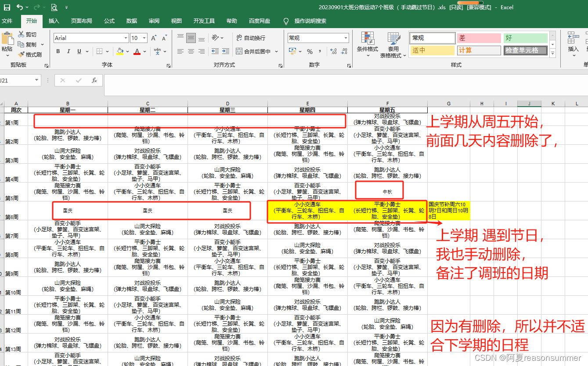
Task: Switch to the 插入 Insert tab
Action: [54, 21]
